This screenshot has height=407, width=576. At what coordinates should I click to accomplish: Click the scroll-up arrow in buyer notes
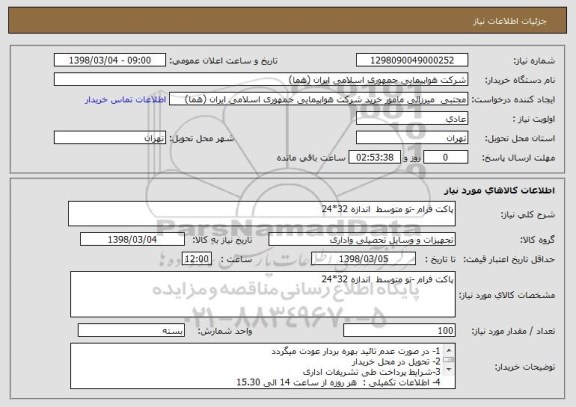(449, 350)
